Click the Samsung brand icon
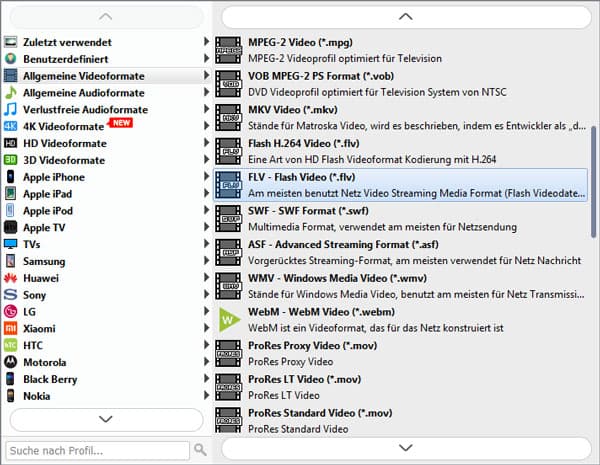Image resolution: width=600 pixels, height=465 pixels. point(11,261)
